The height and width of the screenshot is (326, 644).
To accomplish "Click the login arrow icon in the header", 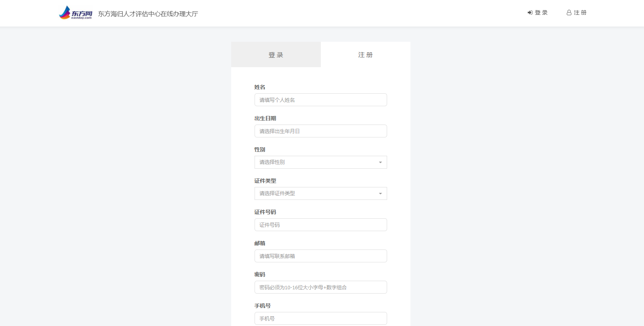I will coord(530,13).
